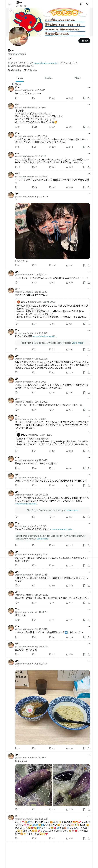Repost the Oct 2 announcement post
The height and width of the screenshot is (868, 98).
[x=33, y=127]
